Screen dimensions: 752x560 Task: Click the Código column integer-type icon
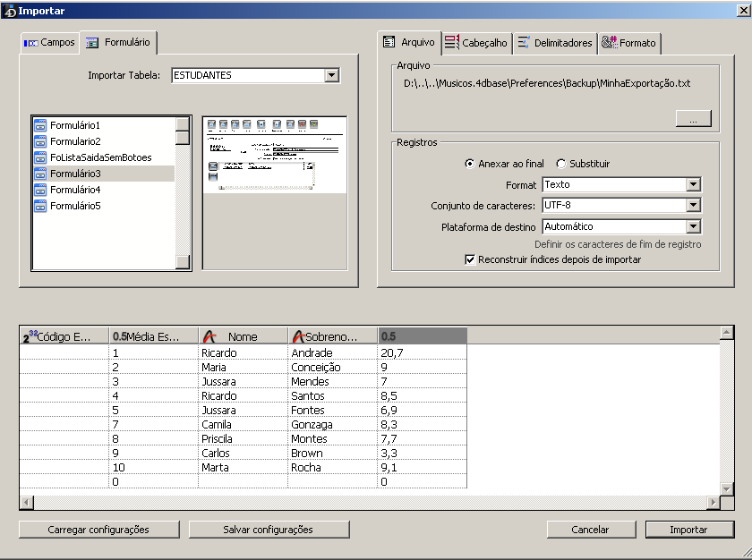pyautogui.click(x=30, y=336)
